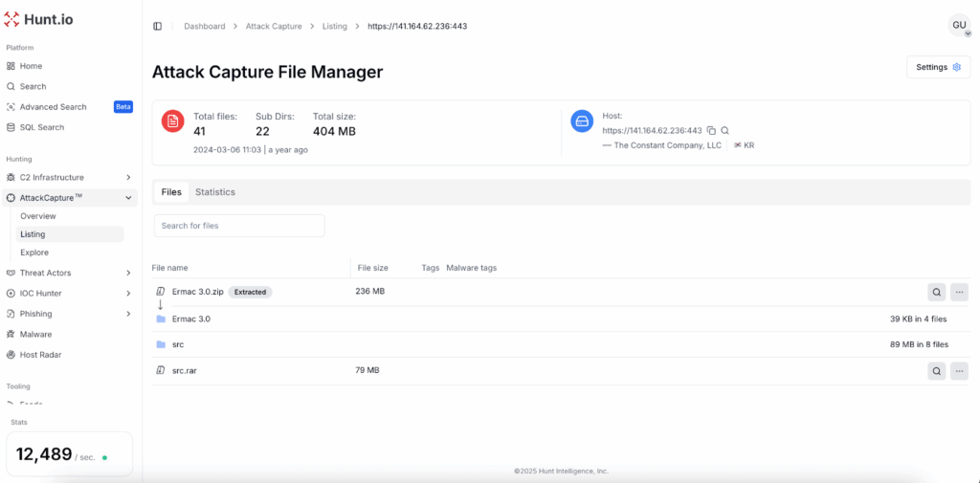
Task: Click the KR country flag label
Action: [x=745, y=145]
